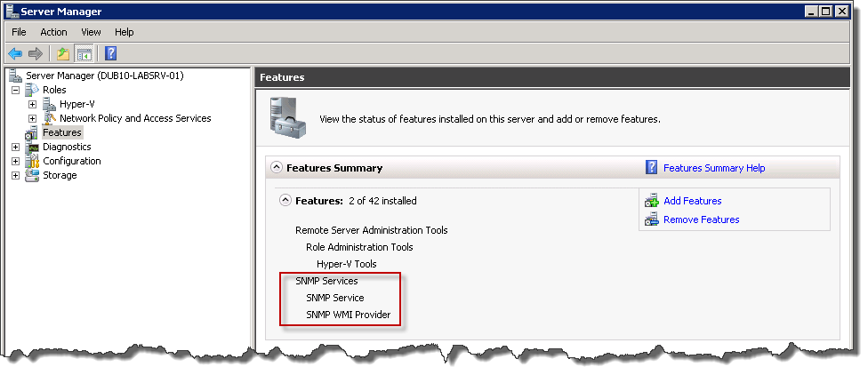Click the Diagnostics node icon
868x383 pixels.
[32, 147]
